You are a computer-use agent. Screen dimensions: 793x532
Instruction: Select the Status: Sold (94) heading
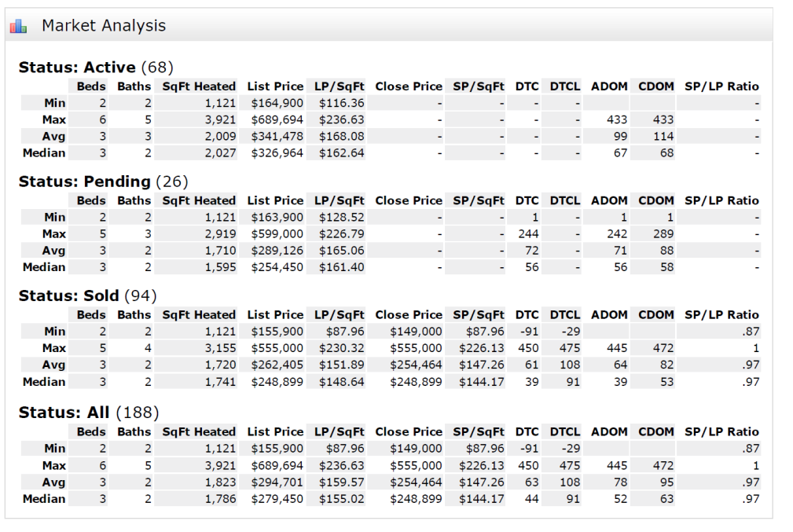click(87, 295)
